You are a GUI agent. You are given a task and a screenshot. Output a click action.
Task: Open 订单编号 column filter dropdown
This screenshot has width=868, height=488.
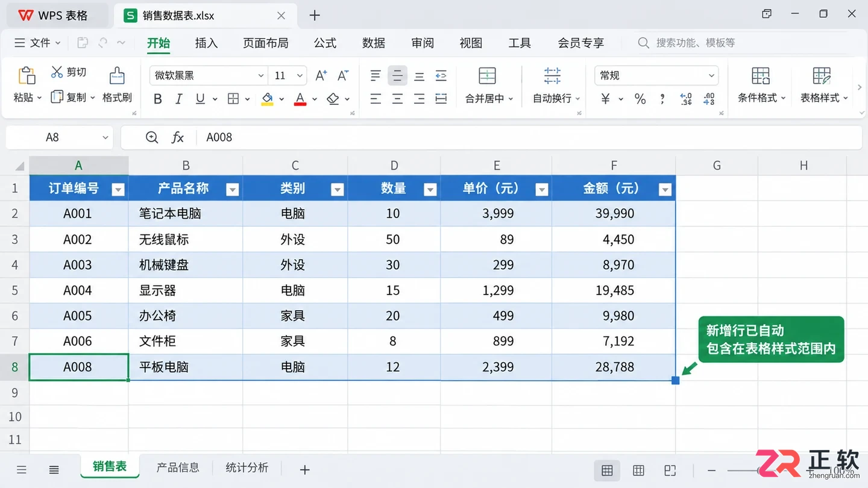coord(118,190)
